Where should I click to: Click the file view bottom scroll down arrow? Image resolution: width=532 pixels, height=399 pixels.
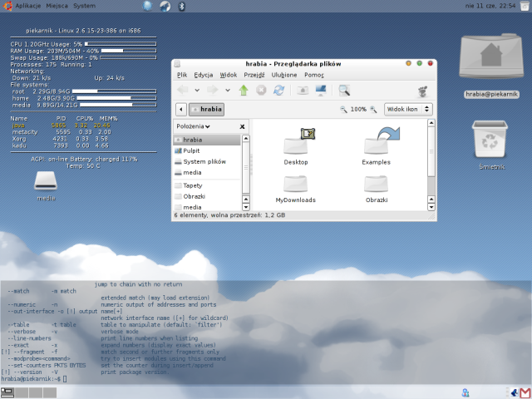431,207
